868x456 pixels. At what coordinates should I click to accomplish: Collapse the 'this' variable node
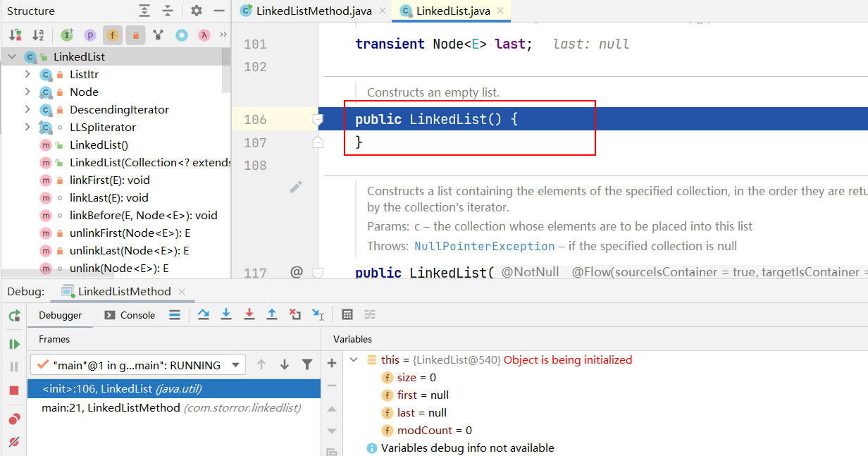click(x=354, y=359)
